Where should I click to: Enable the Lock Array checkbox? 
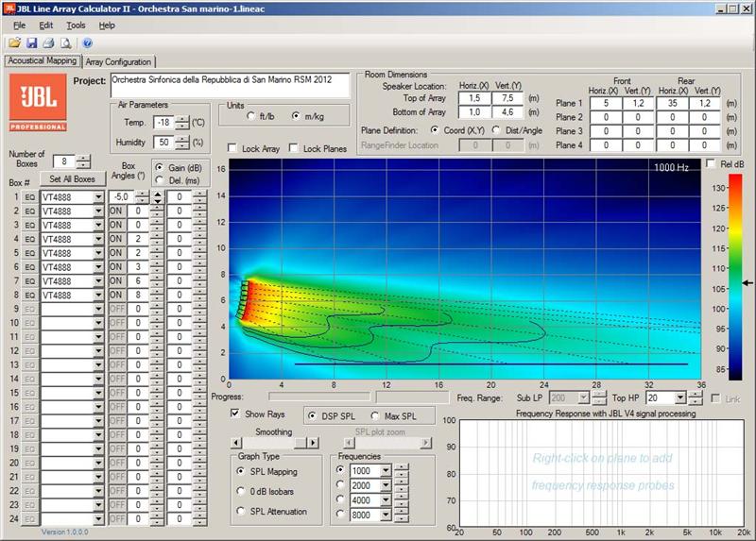tap(232, 148)
